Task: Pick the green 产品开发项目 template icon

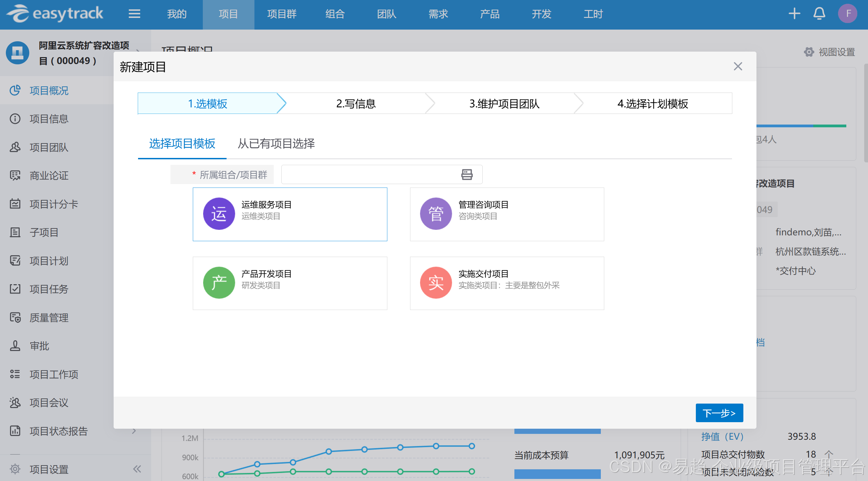Action: (x=219, y=283)
